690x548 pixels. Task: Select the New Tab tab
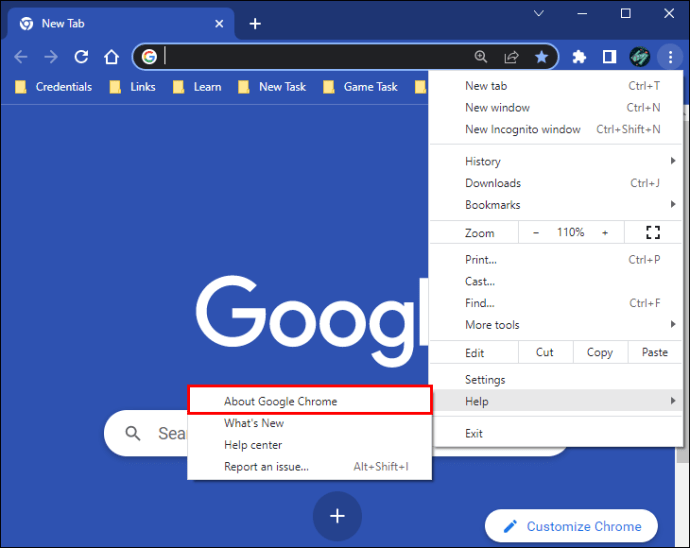119,24
